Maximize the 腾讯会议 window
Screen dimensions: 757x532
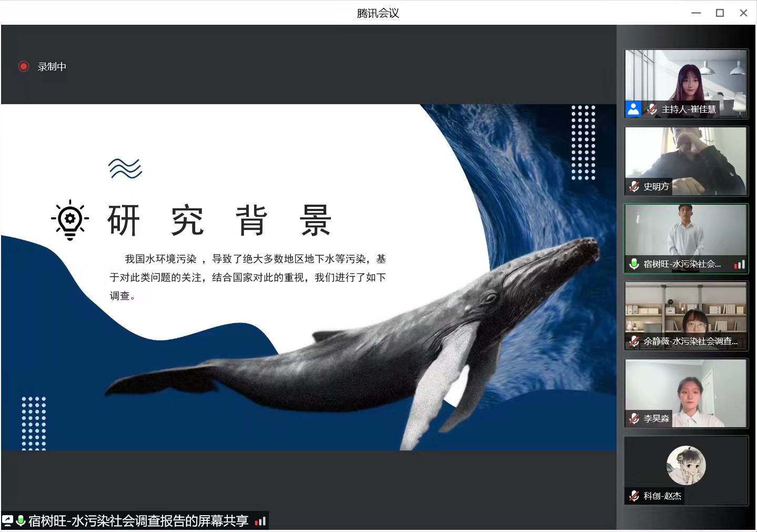coord(720,13)
